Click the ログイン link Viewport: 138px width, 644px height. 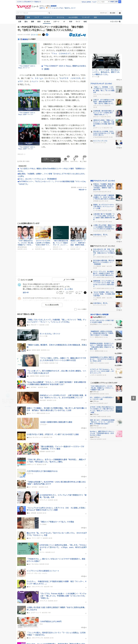pos(42,8)
